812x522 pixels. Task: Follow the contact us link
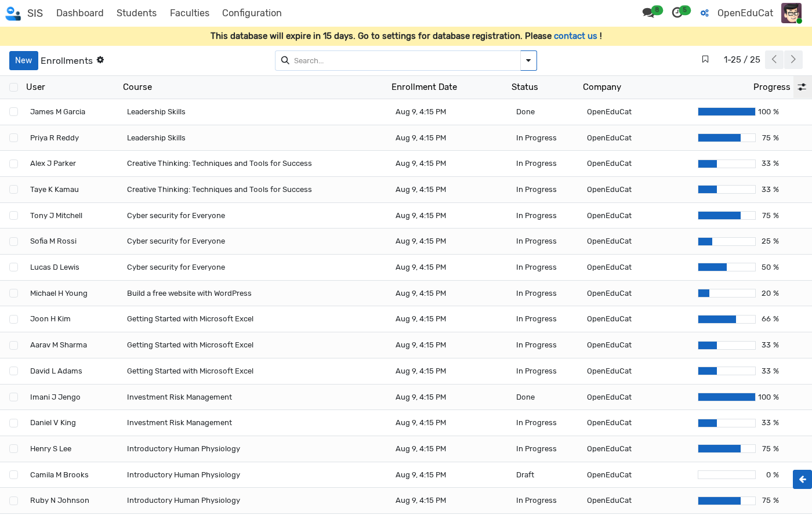point(575,36)
